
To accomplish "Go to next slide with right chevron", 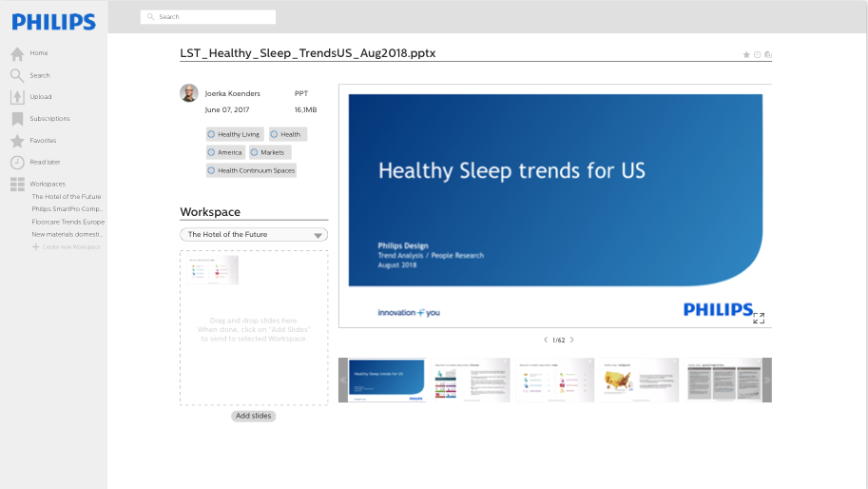I will coord(571,340).
